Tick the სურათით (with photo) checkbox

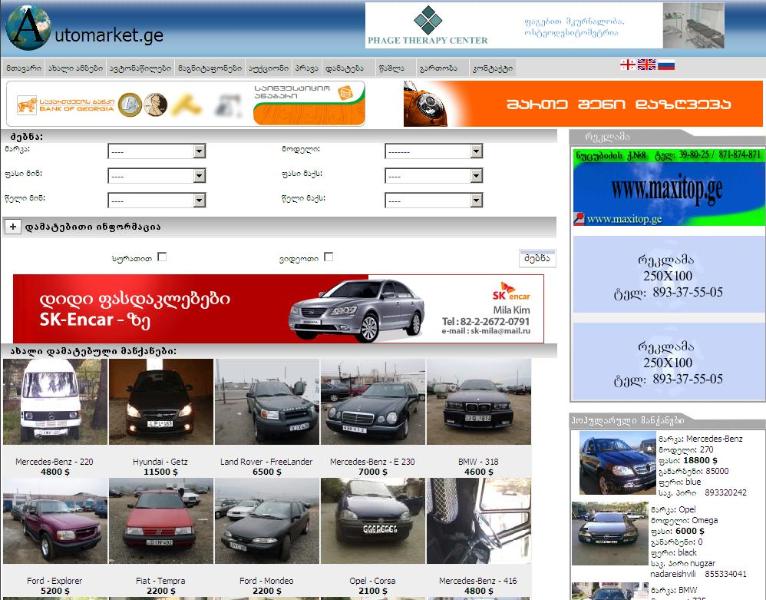[162, 257]
